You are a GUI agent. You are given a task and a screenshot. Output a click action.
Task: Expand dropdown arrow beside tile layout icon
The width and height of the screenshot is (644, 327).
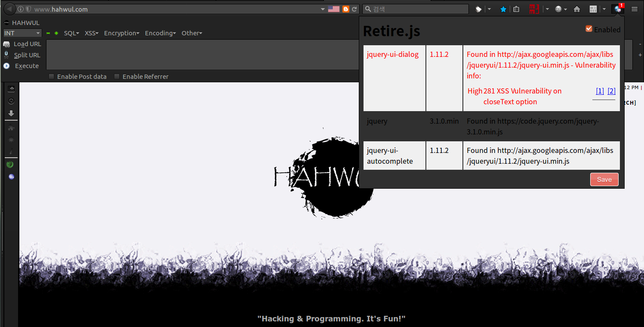click(x=604, y=9)
